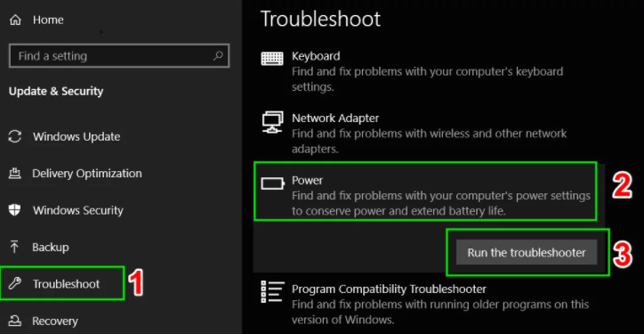This screenshot has height=334, width=644.
Task: Click the Troubleshoot wrench icon
Action: [15, 284]
